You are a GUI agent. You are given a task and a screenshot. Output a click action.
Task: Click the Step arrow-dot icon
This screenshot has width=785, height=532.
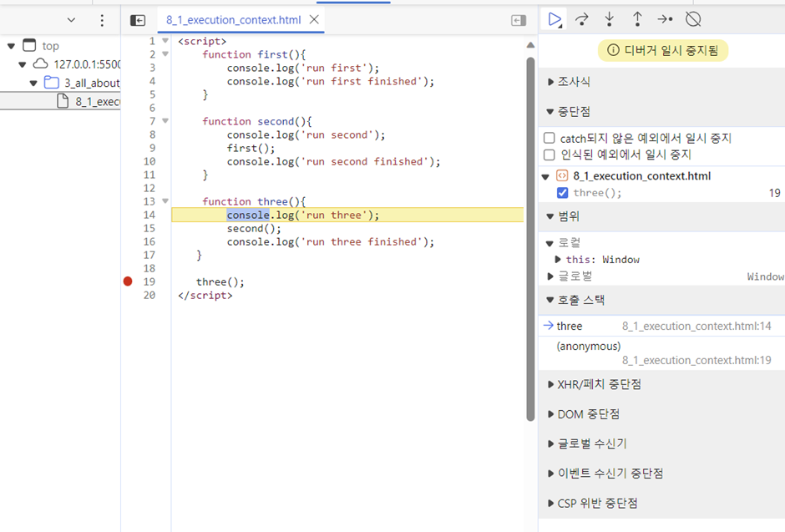point(665,19)
